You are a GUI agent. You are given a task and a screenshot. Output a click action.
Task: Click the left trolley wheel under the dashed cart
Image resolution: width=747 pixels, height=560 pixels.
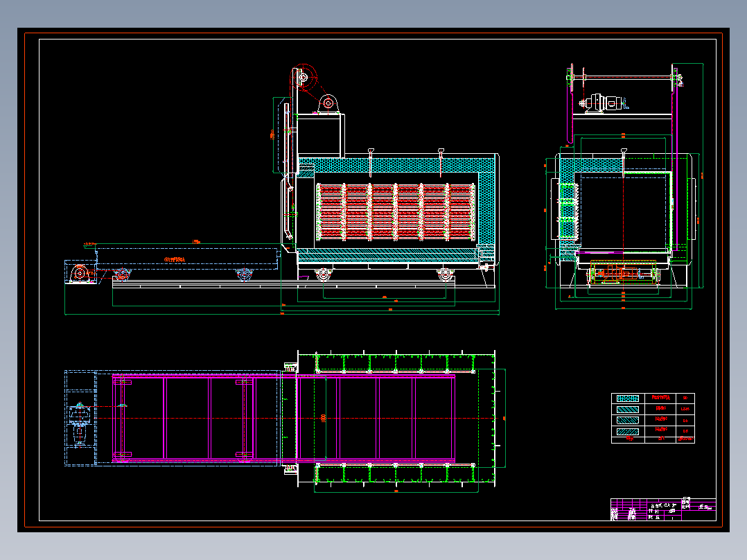pyautogui.click(x=123, y=275)
